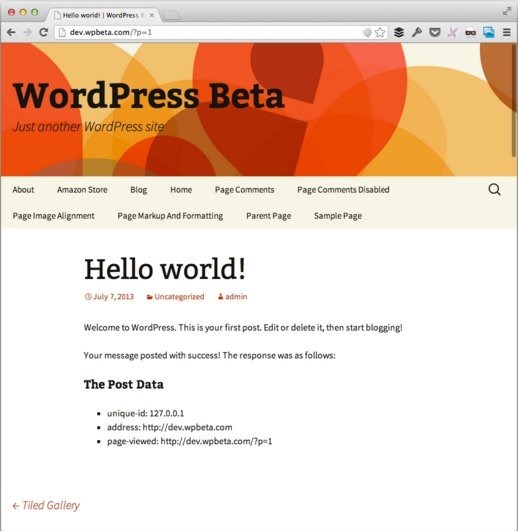Close the Hello world browser tab
This screenshot has width=518, height=531.
pos(152,15)
